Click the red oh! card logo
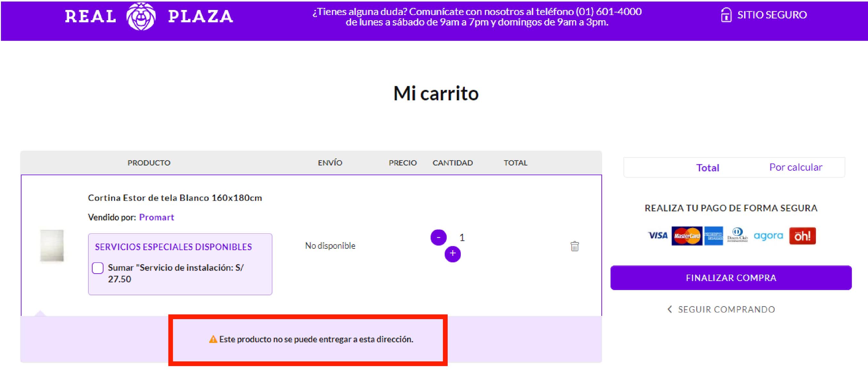 [802, 236]
